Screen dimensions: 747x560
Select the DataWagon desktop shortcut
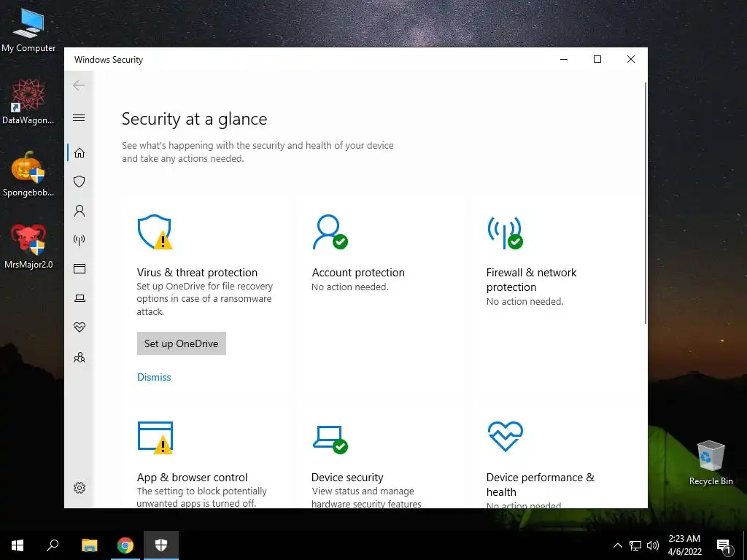coord(28,102)
